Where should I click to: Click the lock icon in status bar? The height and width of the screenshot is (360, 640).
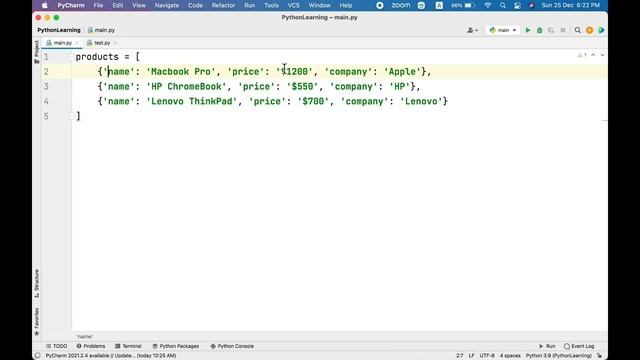(x=599, y=356)
